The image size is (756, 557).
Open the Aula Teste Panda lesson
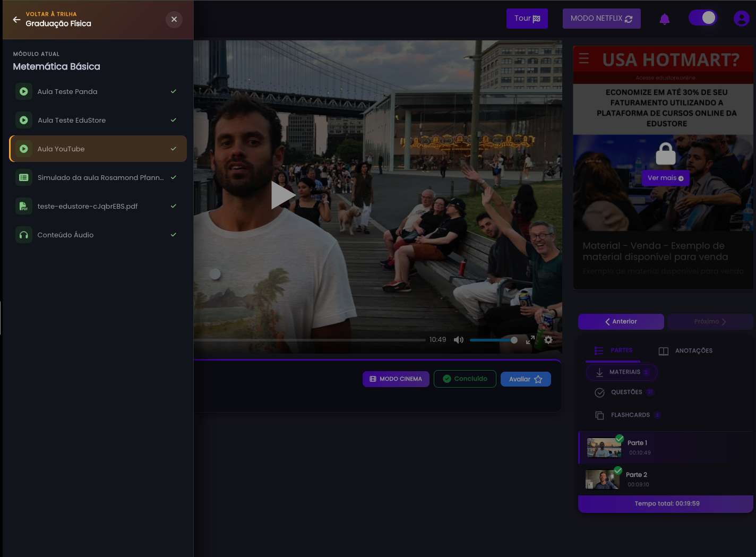coord(98,91)
